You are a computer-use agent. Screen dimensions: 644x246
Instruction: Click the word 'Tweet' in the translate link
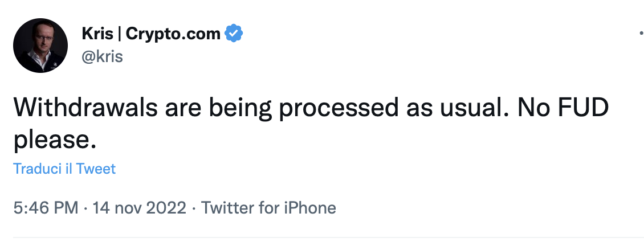[x=96, y=169]
